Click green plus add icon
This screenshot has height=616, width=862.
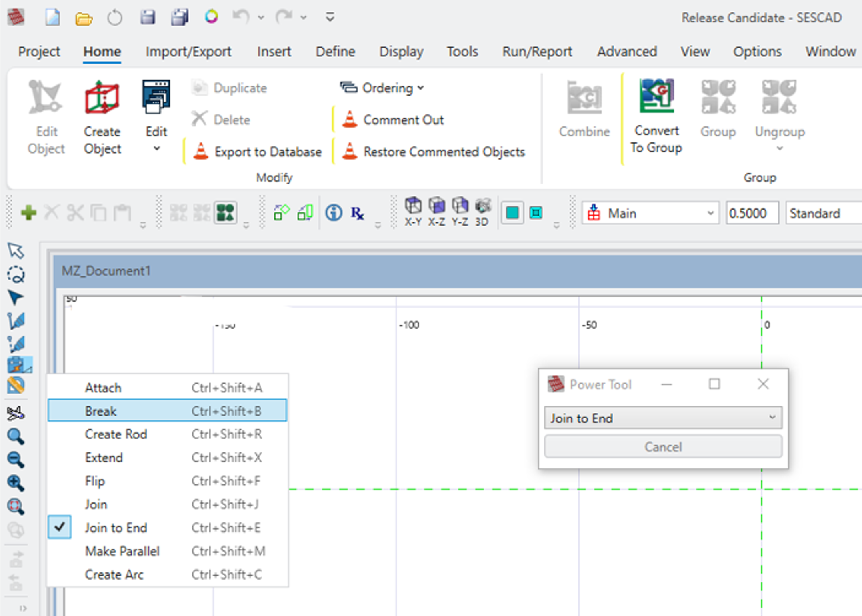click(29, 212)
